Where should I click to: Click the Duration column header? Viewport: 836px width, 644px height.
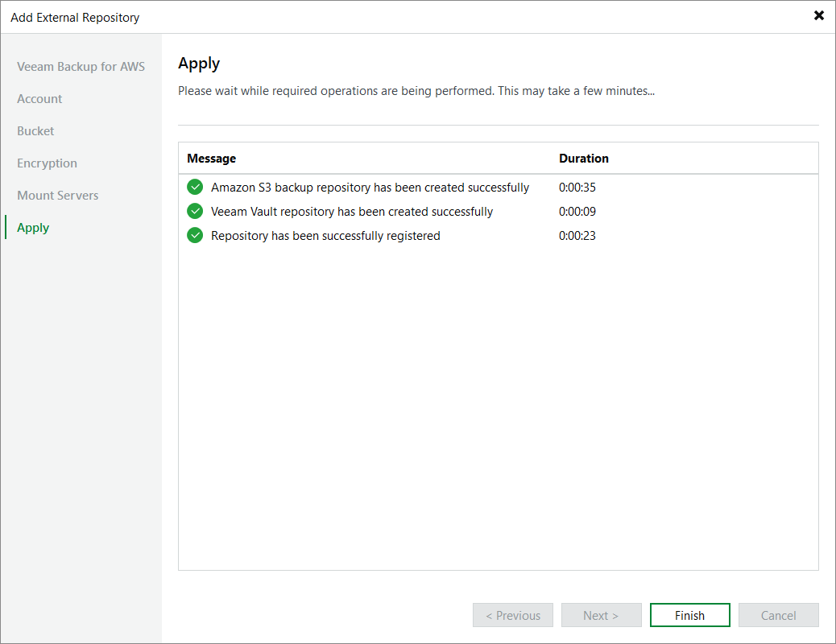[x=584, y=159]
